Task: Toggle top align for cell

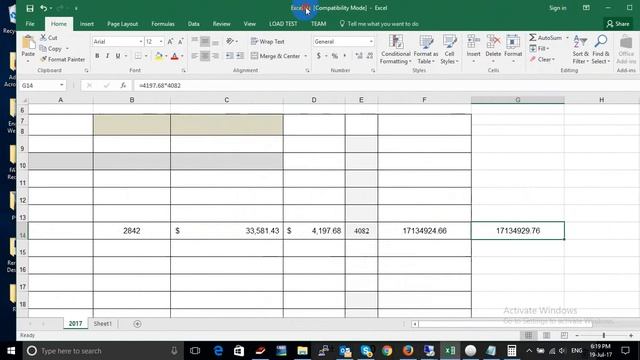Action: point(195,42)
